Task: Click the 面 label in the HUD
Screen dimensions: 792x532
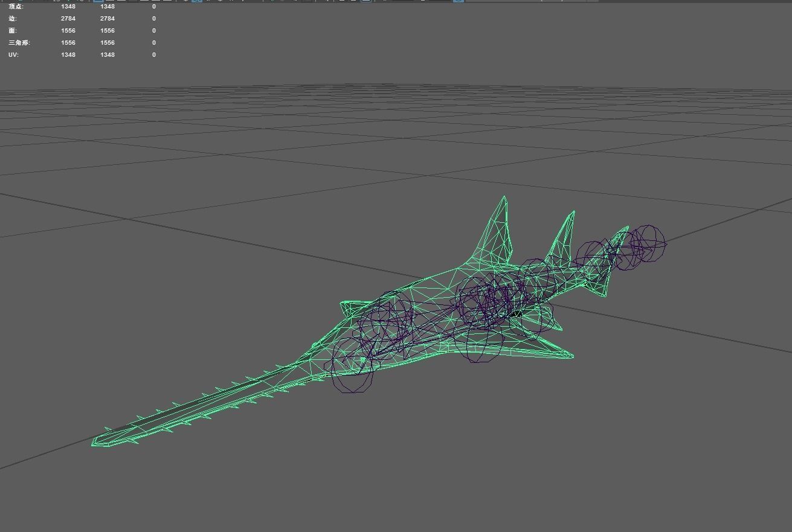Action: [x=13, y=30]
